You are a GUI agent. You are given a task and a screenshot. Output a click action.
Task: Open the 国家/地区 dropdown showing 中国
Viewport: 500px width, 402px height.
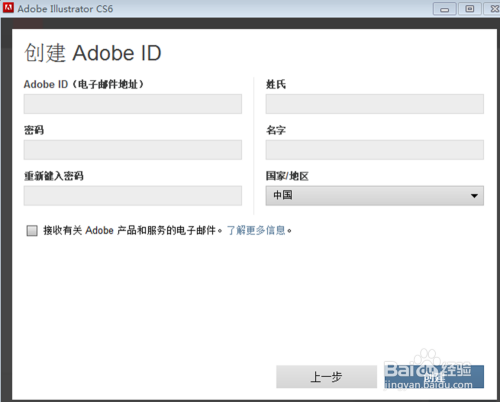pyautogui.click(x=375, y=196)
